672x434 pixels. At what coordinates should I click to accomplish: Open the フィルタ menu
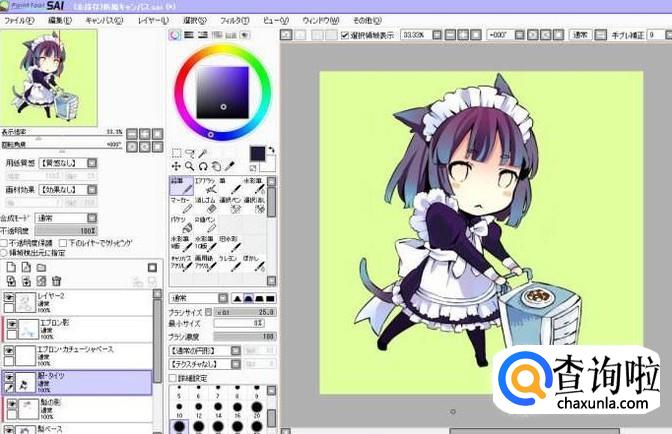[234, 21]
